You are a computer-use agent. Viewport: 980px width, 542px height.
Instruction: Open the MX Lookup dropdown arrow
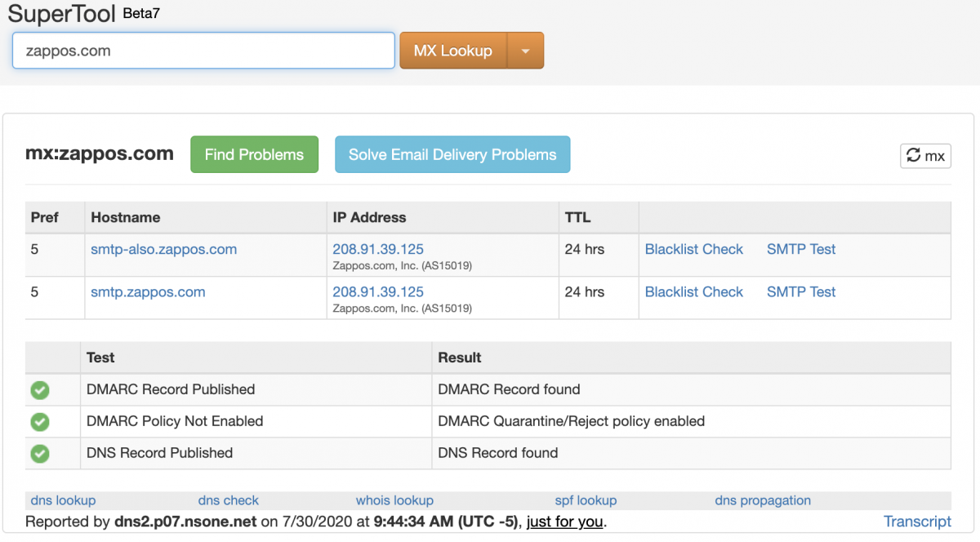coord(526,51)
